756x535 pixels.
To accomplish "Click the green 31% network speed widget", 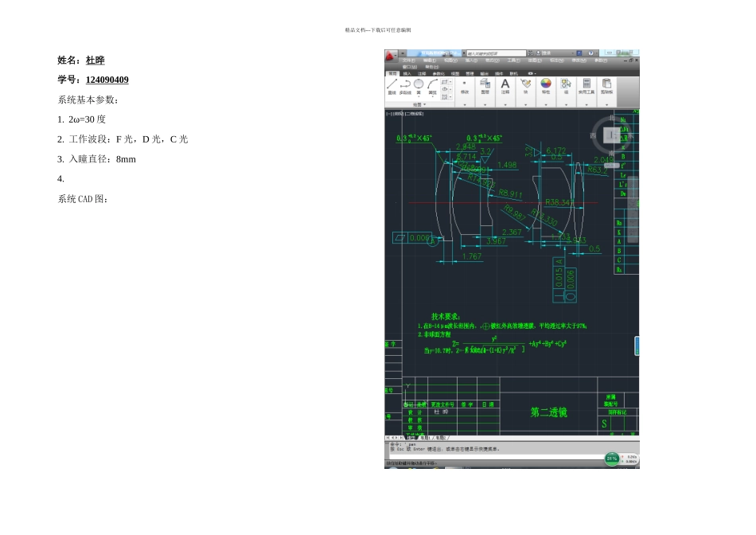I will pyautogui.click(x=611, y=459).
